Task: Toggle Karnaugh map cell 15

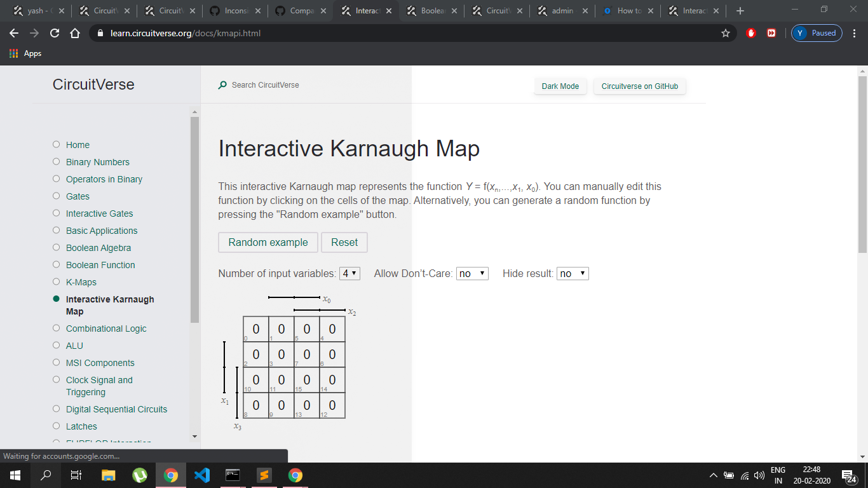Action: coord(307,380)
